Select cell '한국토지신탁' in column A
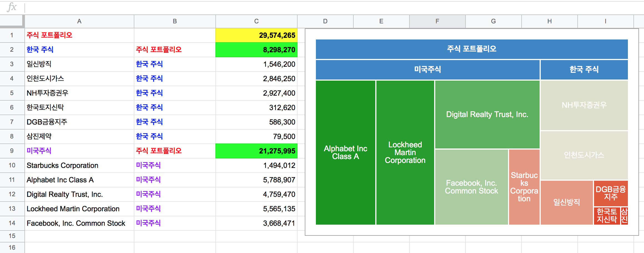This screenshot has height=253, width=644. click(79, 108)
